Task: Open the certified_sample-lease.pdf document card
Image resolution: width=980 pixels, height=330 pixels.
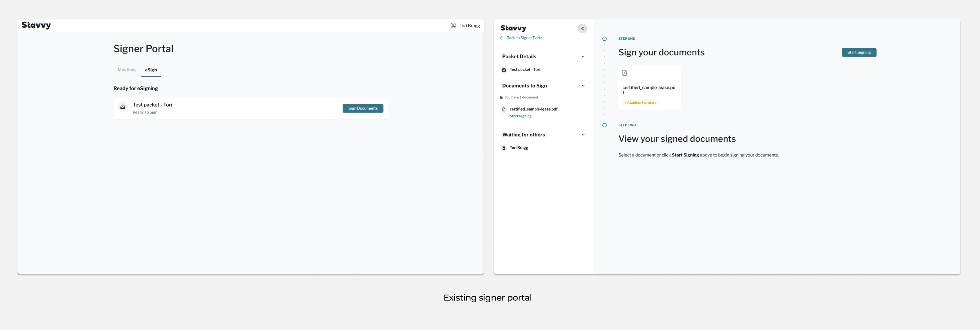Action: (649, 88)
